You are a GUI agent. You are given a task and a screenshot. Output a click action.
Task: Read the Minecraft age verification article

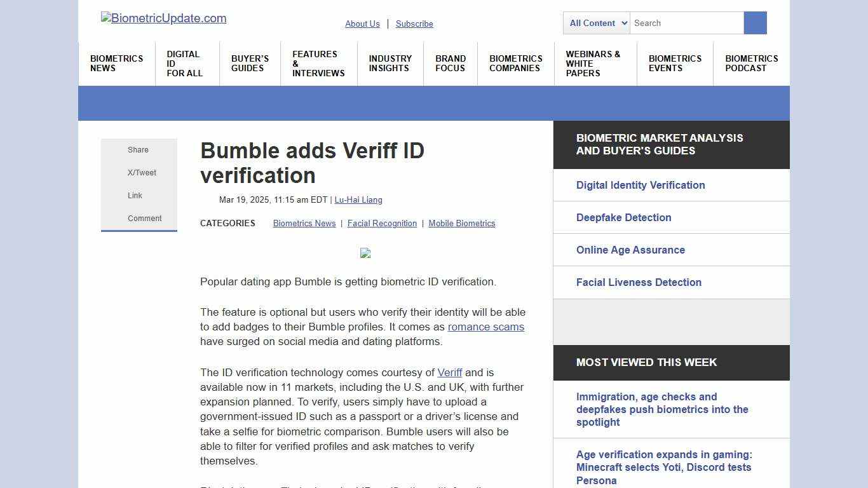pos(663,467)
